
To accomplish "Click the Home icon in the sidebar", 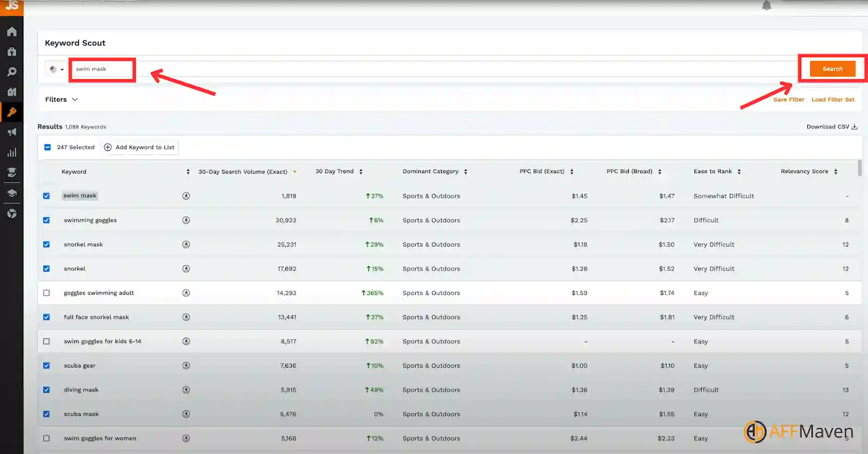I will (x=11, y=31).
